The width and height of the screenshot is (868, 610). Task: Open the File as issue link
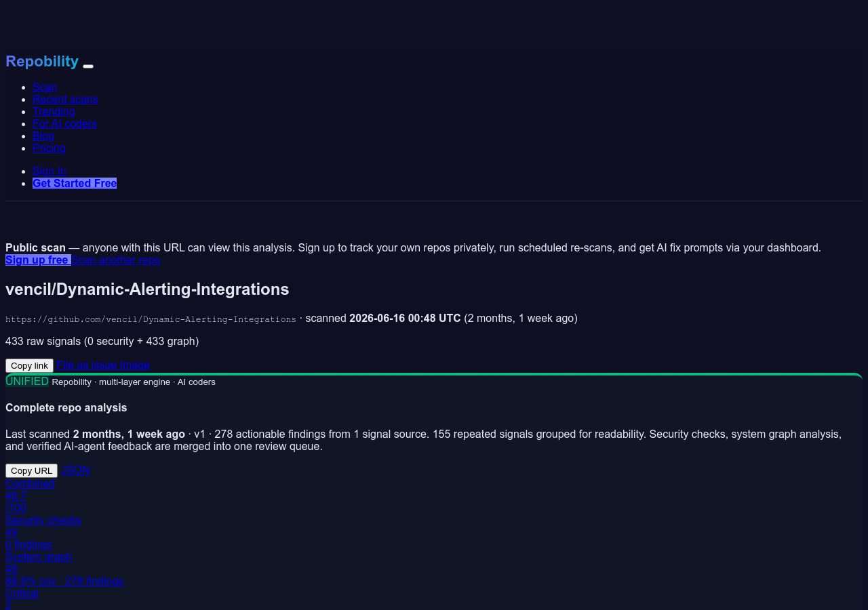[x=87, y=365]
